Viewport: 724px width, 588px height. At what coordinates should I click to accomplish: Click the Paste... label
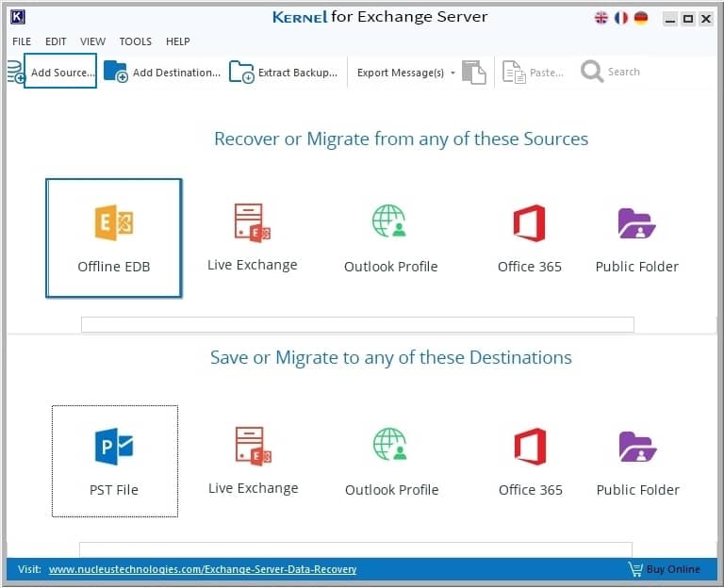pyautogui.click(x=547, y=73)
